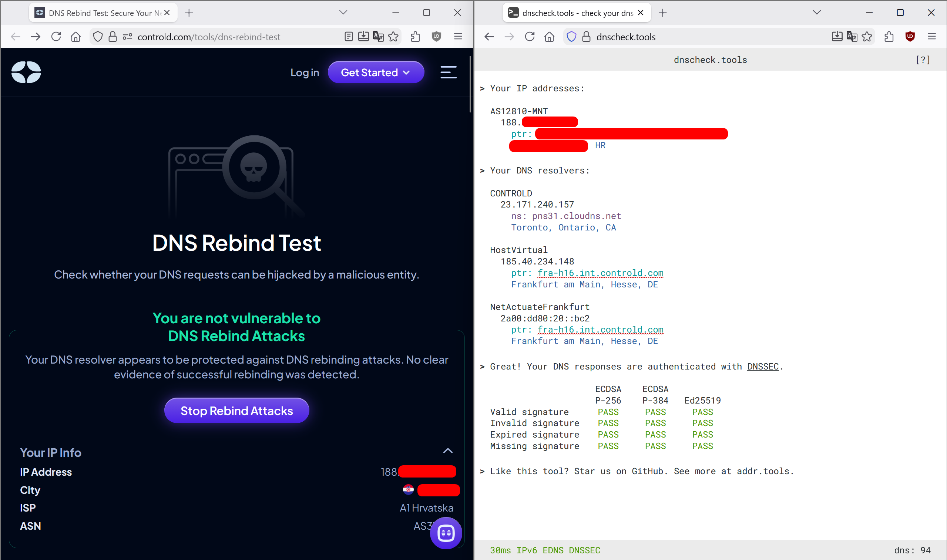This screenshot has height=560, width=947.
Task: Reload the dnscheck.tools page
Action: 530,37
